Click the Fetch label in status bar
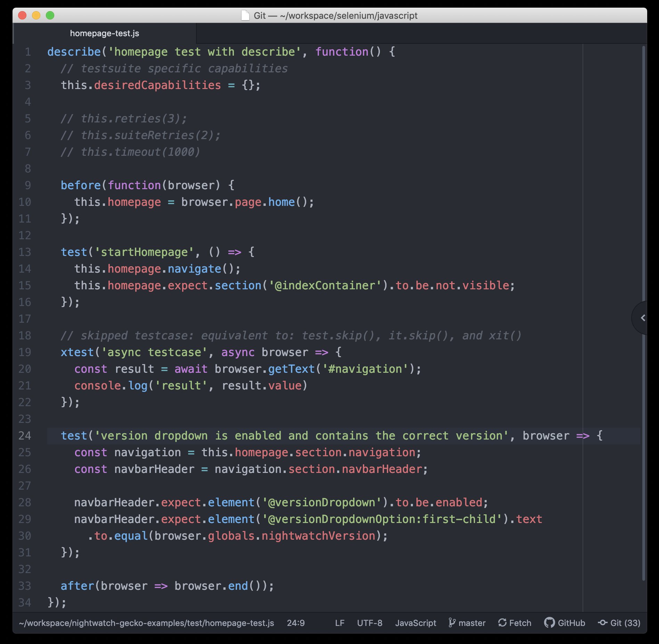This screenshot has width=659, height=644. click(x=520, y=623)
